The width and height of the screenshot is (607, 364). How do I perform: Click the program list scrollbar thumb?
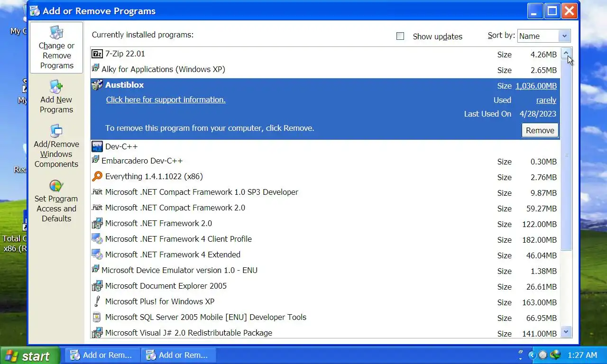point(566,155)
